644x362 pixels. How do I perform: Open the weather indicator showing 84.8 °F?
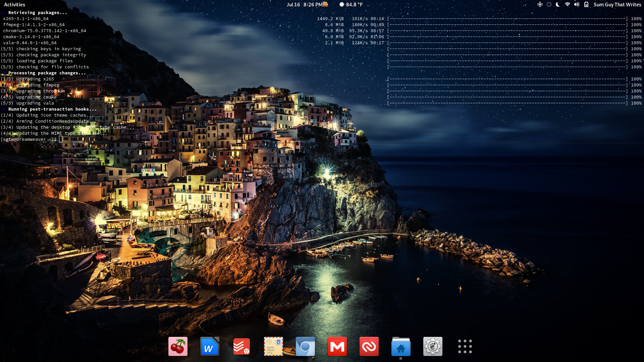(351, 5)
